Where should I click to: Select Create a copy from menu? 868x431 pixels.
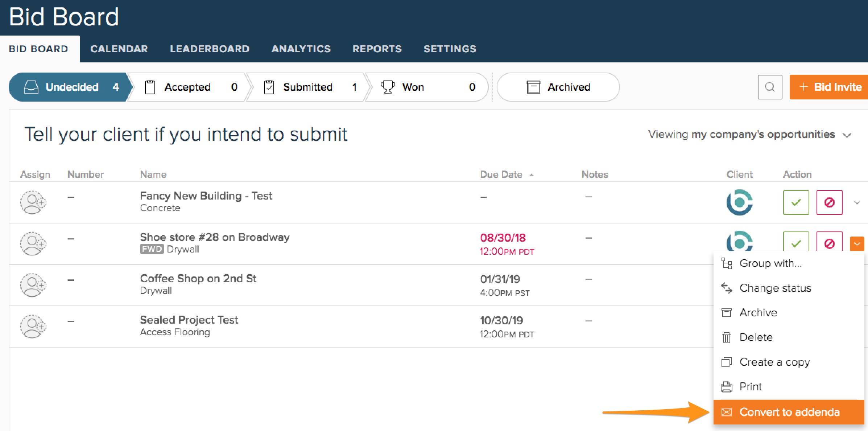coord(774,362)
